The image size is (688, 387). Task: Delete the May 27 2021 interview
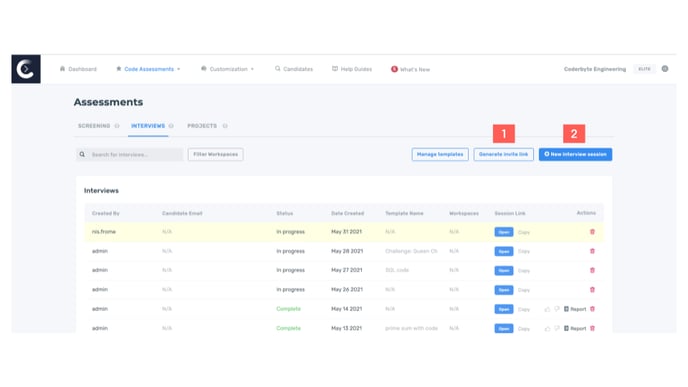[592, 270]
